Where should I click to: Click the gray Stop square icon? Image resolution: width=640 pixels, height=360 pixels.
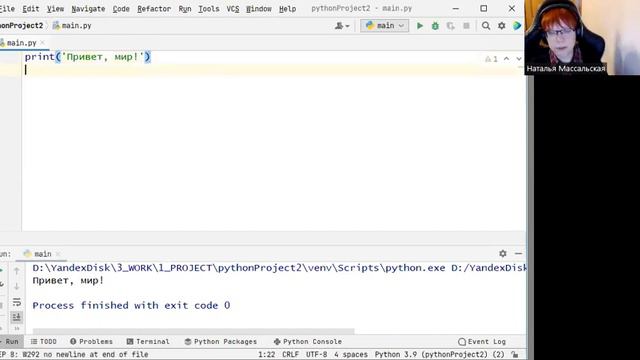pyautogui.click(x=466, y=26)
